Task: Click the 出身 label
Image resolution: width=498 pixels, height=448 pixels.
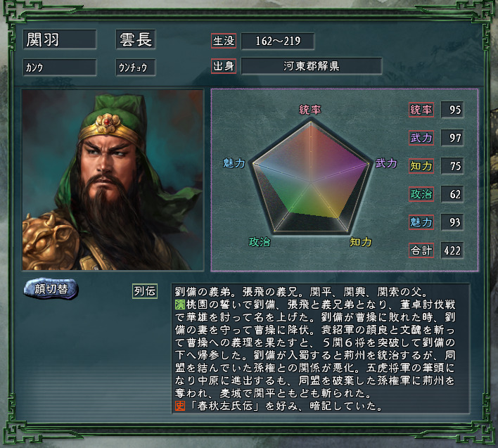Action: [223, 66]
